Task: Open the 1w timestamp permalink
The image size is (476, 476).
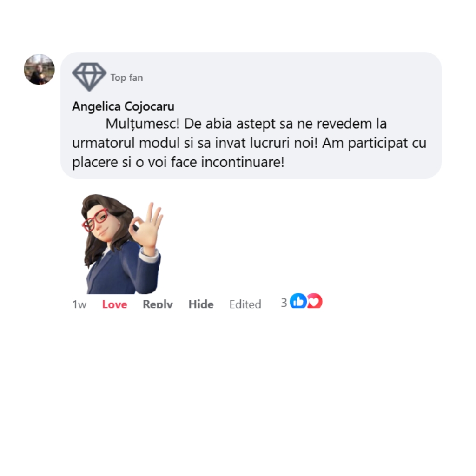Action: click(79, 304)
